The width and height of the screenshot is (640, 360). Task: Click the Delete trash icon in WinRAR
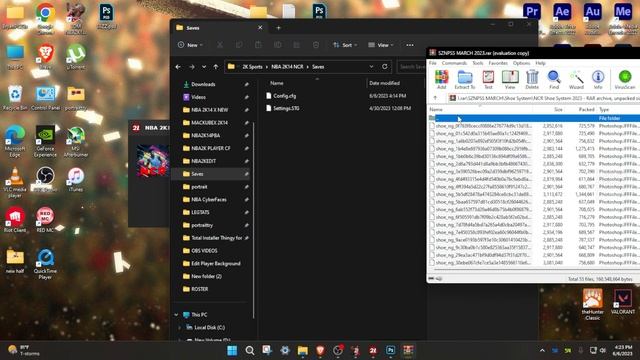532,79
